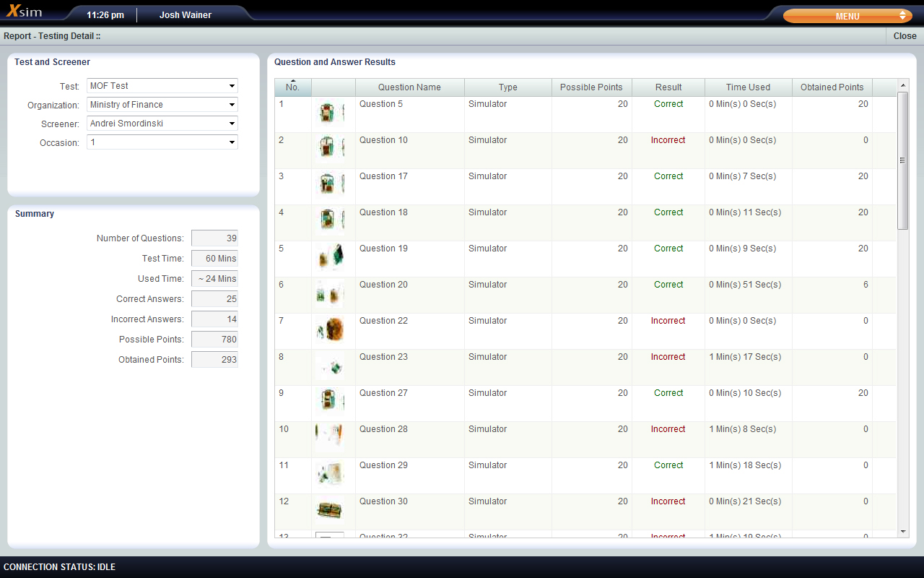Click the Obtained Points column header
The height and width of the screenshot is (578, 924).
[832, 87]
